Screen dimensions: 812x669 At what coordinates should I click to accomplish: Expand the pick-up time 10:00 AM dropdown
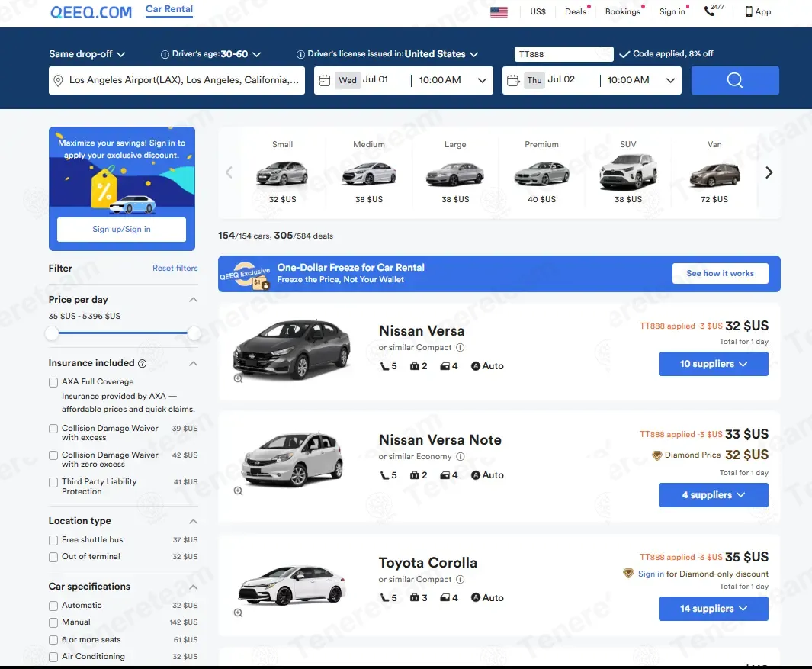click(x=453, y=80)
